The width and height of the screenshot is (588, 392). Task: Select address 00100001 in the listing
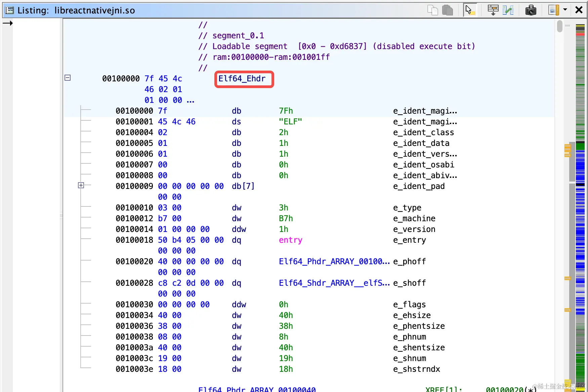pyautogui.click(x=134, y=122)
